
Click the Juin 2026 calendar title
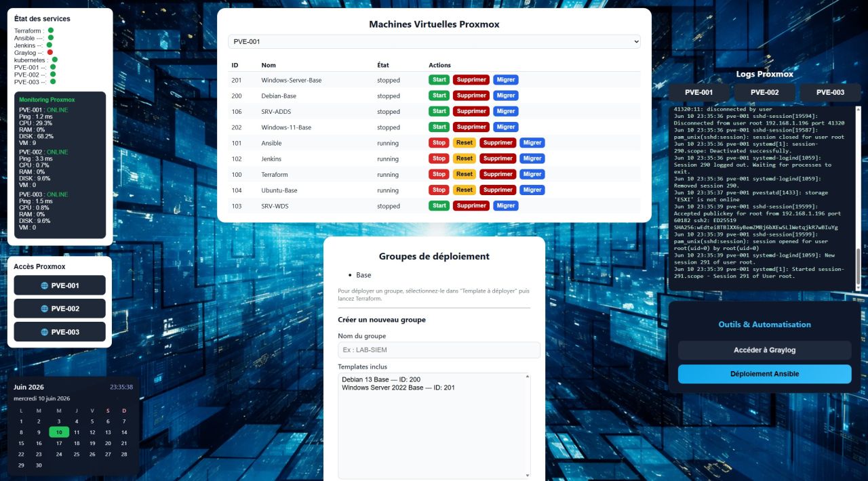pyautogui.click(x=28, y=387)
